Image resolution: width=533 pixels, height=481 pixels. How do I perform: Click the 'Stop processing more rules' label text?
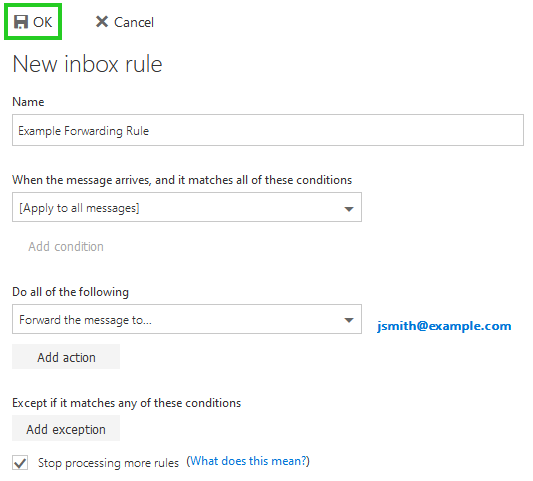point(108,463)
